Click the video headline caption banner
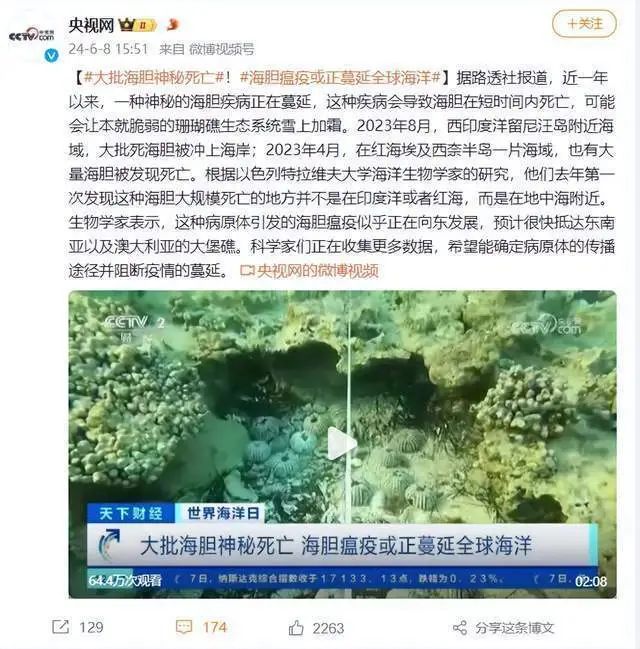Viewport: 640px width, 649px height. (x=342, y=545)
